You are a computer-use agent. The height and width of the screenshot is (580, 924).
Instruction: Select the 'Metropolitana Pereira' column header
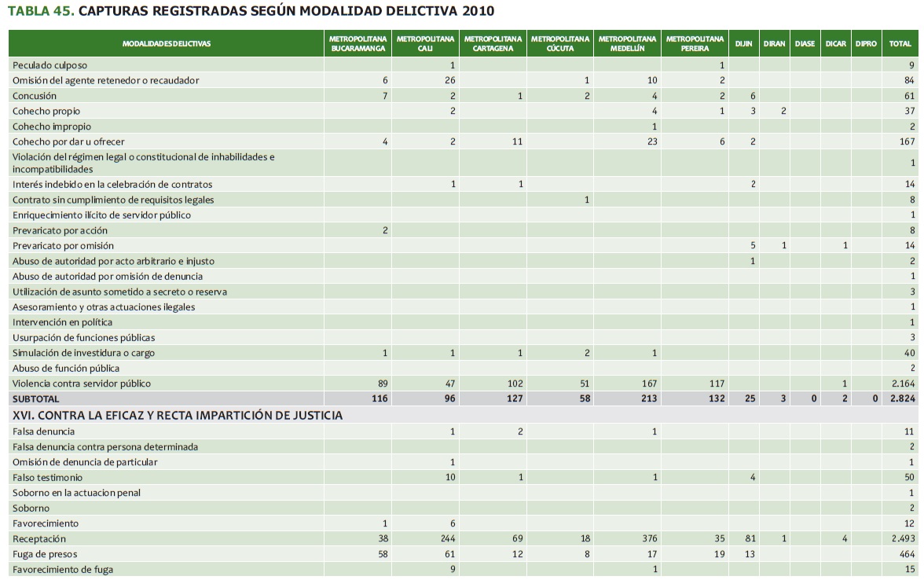(695, 44)
